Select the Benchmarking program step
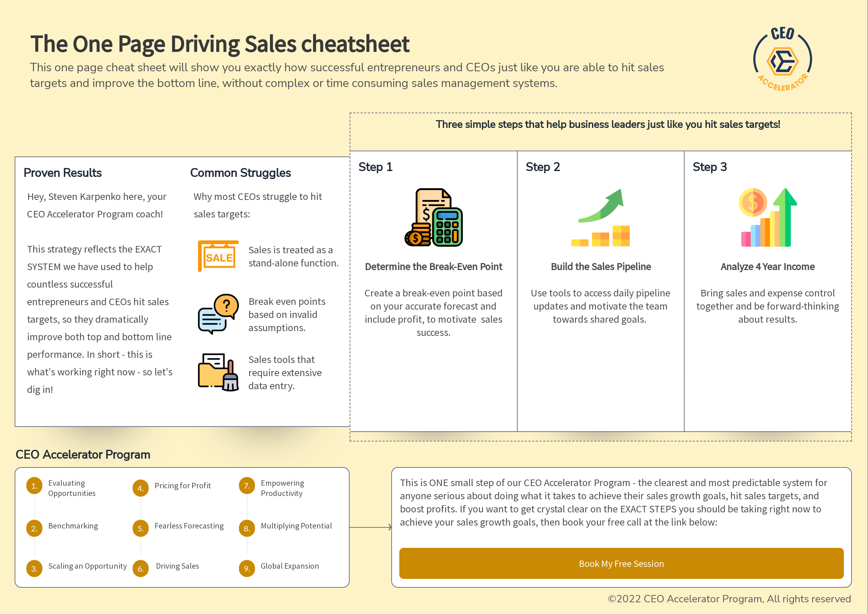This screenshot has height=614, width=868. [x=73, y=526]
